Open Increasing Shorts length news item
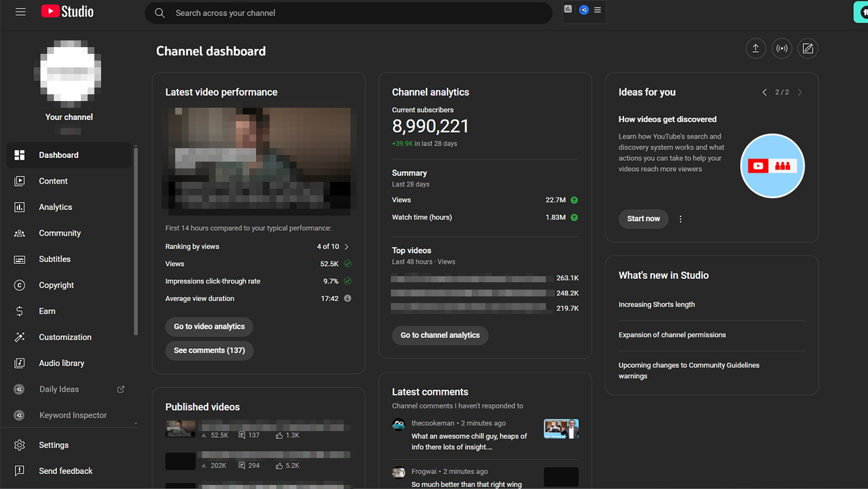868x489 pixels. 657,304
